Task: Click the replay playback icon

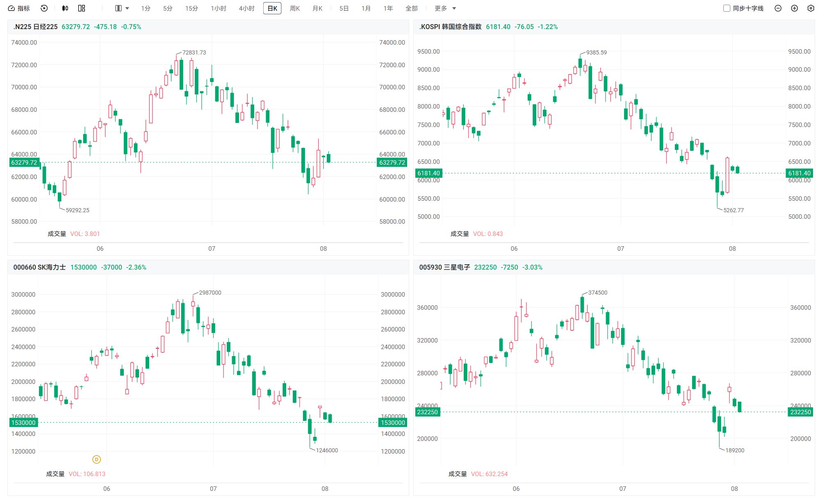Action: coord(44,8)
